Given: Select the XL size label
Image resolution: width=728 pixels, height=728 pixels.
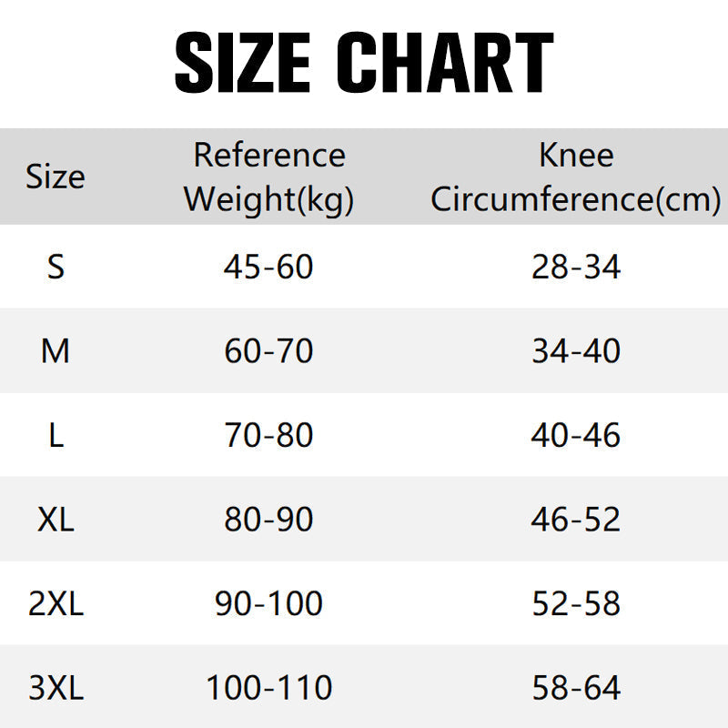Looking at the screenshot, I should pos(56,519).
